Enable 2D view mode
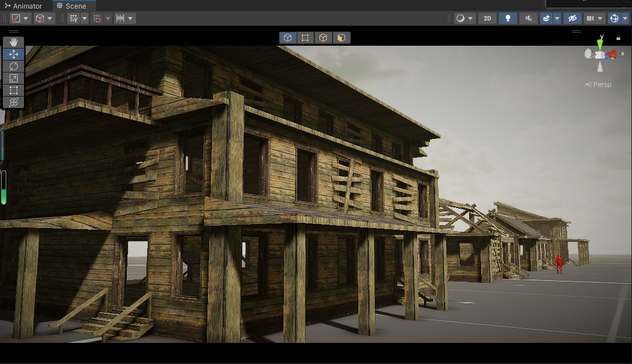Screen dimensions: 632x364 click(487, 18)
